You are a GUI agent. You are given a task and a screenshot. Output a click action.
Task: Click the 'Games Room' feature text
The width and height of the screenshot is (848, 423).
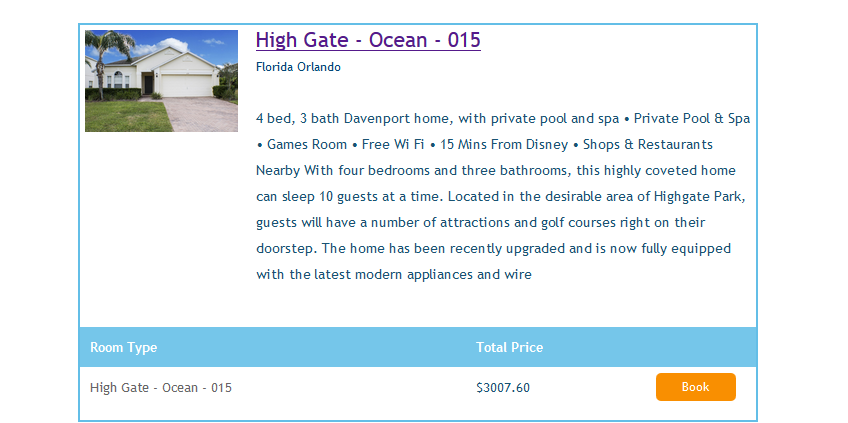307,144
